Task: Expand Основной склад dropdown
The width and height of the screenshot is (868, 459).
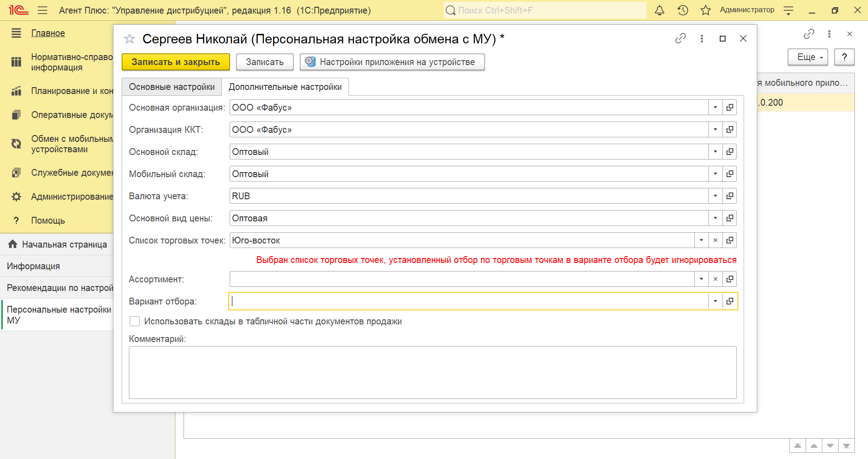Action: pos(715,152)
